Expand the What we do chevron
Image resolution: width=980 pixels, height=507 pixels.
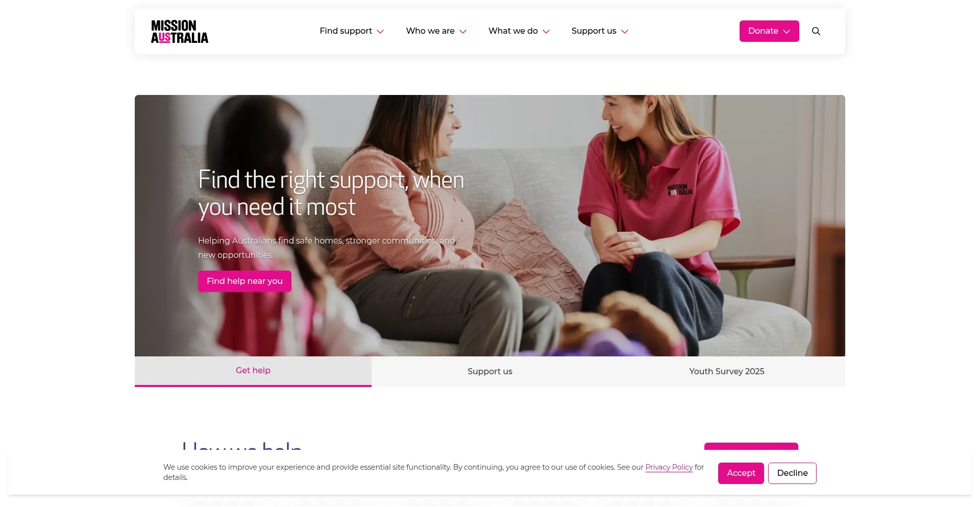(x=546, y=32)
